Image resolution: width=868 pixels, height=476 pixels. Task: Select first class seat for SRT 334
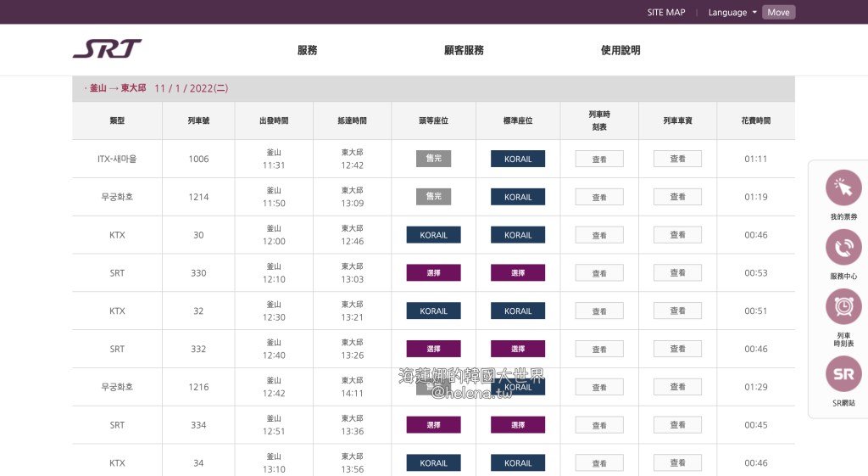(433, 425)
